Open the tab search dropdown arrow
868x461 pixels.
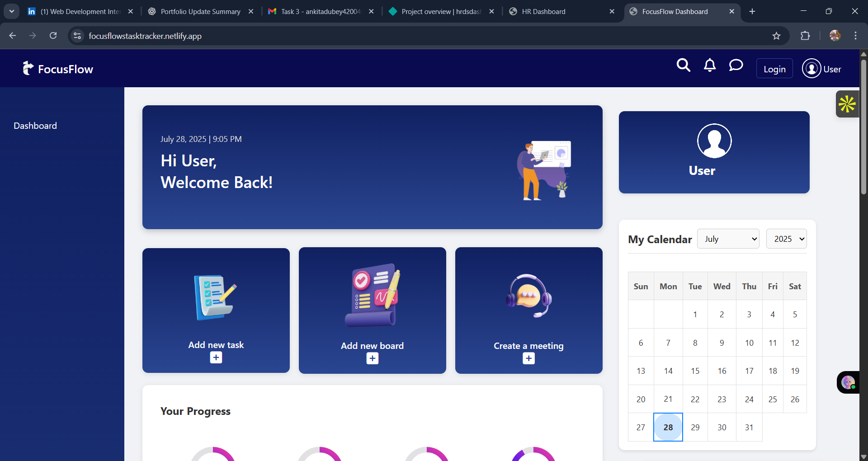(x=12, y=12)
